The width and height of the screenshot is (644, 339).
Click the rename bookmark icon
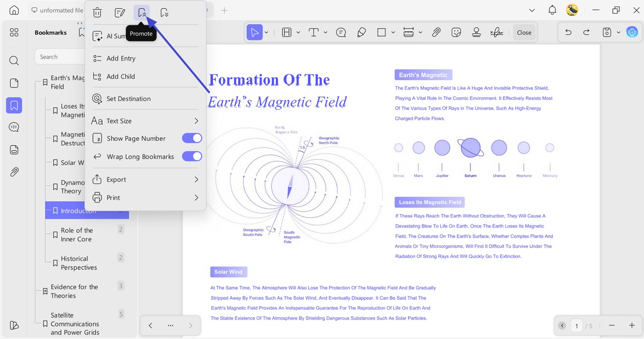point(119,13)
